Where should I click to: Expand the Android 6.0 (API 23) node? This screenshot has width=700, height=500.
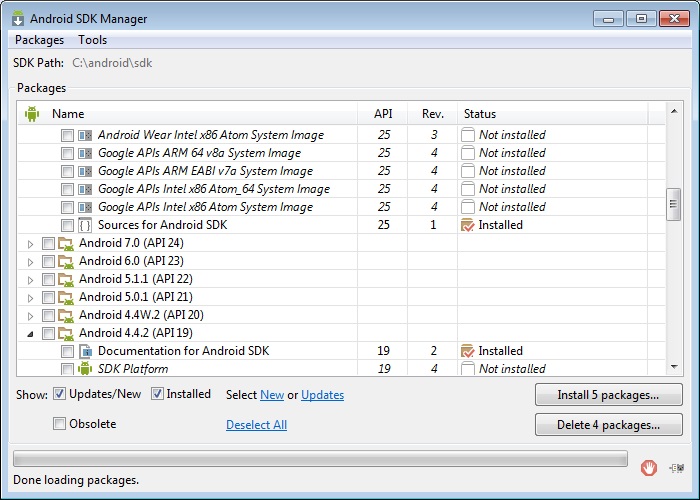31,261
